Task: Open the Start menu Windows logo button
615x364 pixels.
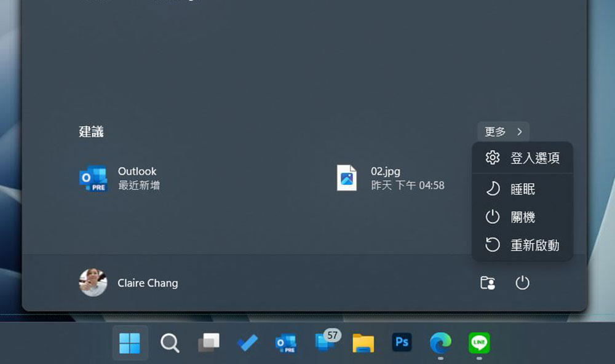Action: click(130, 343)
